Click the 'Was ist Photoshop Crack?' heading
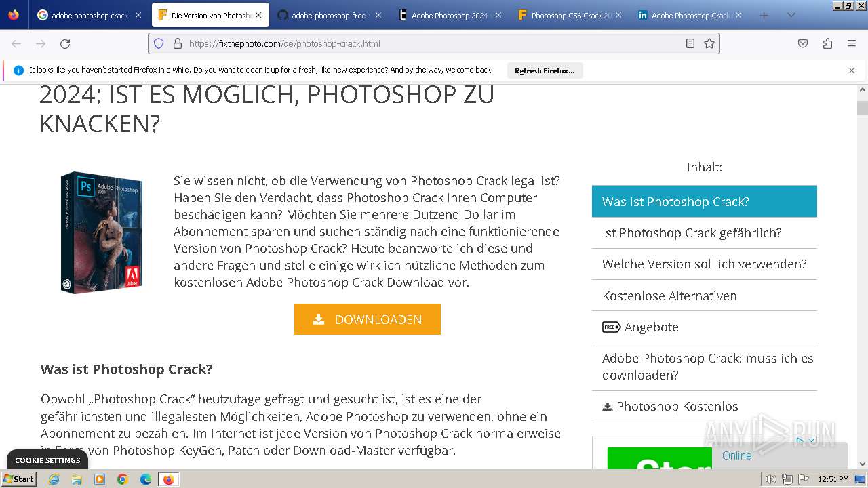868x488 pixels. tap(127, 369)
